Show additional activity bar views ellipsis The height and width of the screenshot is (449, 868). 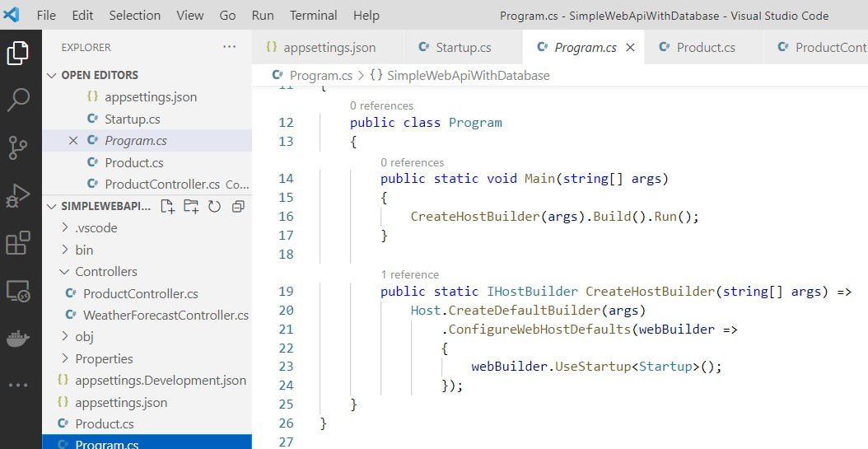[18, 385]
